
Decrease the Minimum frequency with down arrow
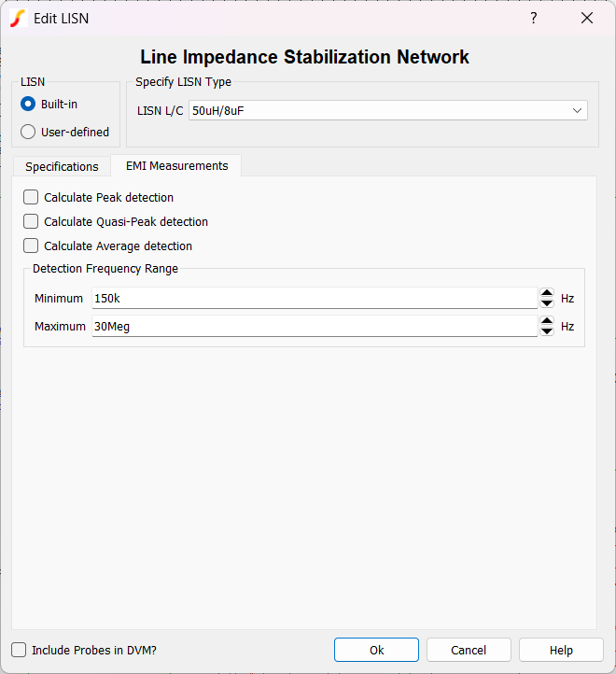[x=547, y=303]
